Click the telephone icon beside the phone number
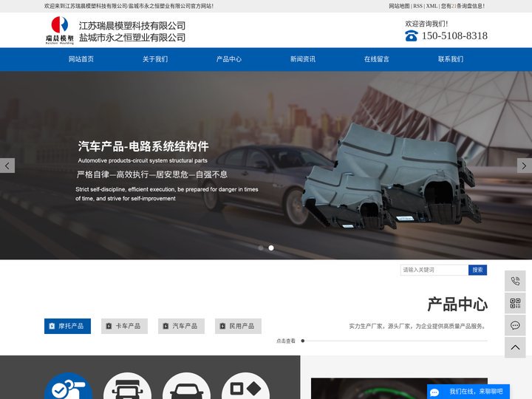Viewport: 532px width, 399px height. coord(412,35)
